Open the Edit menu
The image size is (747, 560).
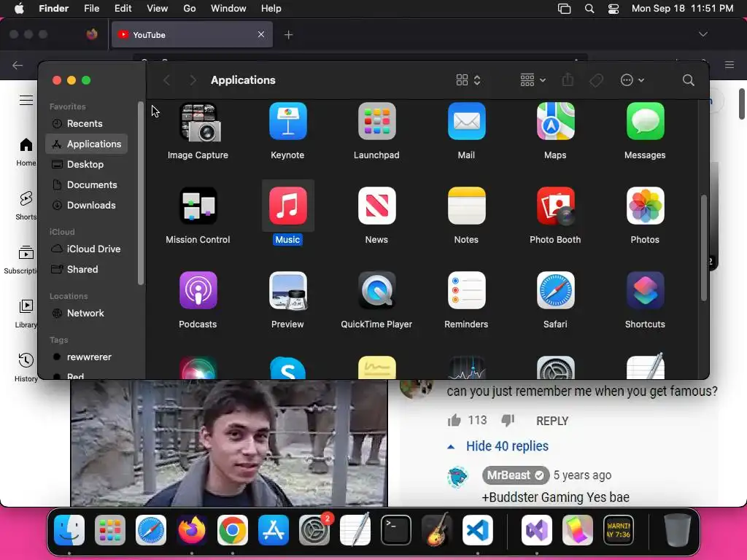pyautogui.click(x=123, y=9)
